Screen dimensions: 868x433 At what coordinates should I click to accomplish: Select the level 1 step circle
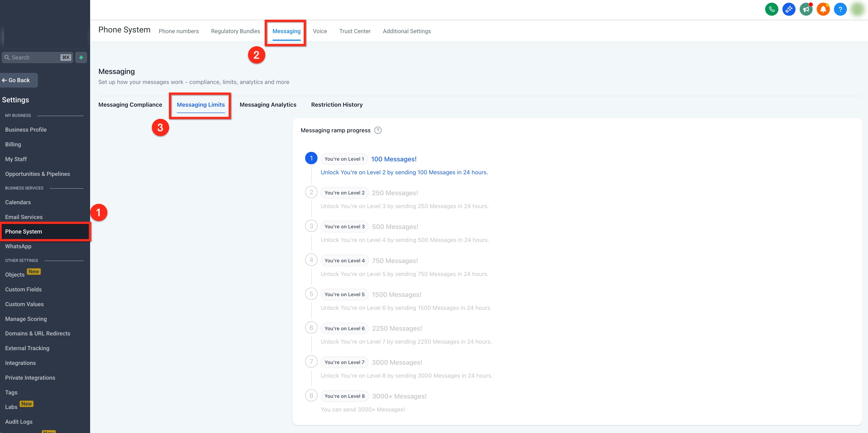click(x=311, y=158)
